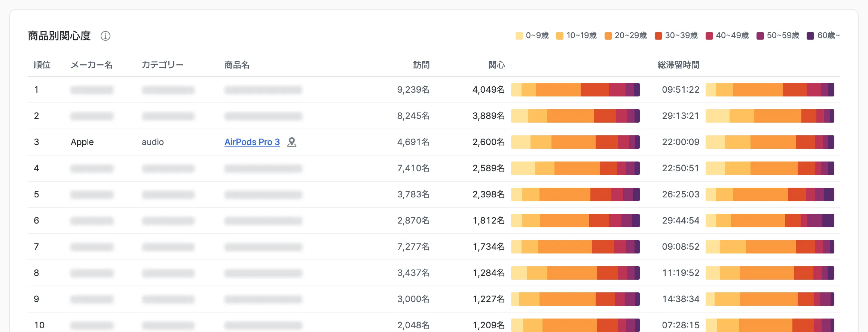
Task: Click the Apple maker name cell
Action: [x=82, y=142]
